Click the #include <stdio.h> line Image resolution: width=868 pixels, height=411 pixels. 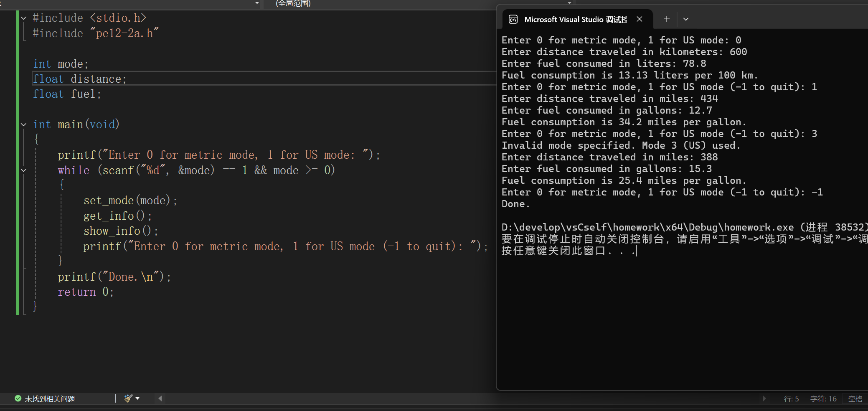89,18
